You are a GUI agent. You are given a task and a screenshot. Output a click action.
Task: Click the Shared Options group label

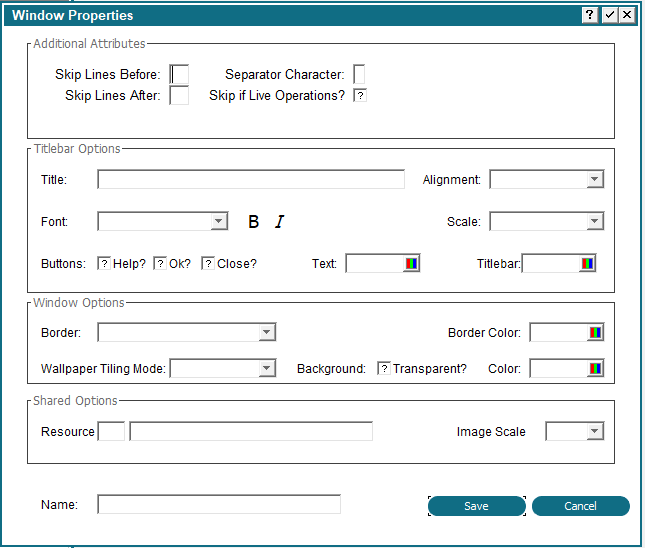[75, 401]
